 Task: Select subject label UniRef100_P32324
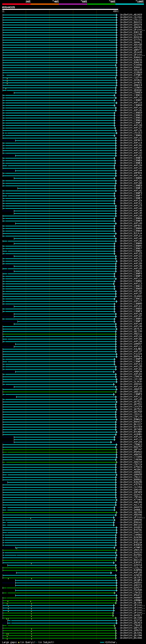coord(131,354)
